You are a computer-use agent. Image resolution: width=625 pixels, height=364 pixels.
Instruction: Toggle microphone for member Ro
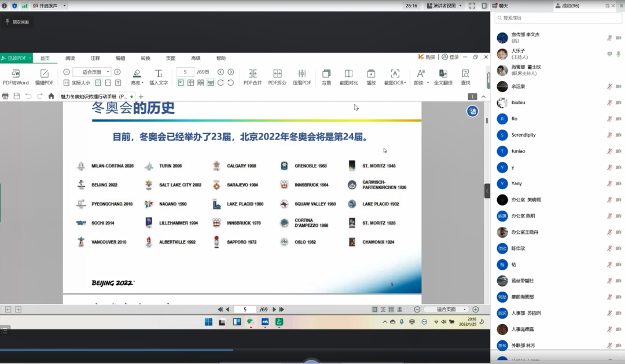609,119
